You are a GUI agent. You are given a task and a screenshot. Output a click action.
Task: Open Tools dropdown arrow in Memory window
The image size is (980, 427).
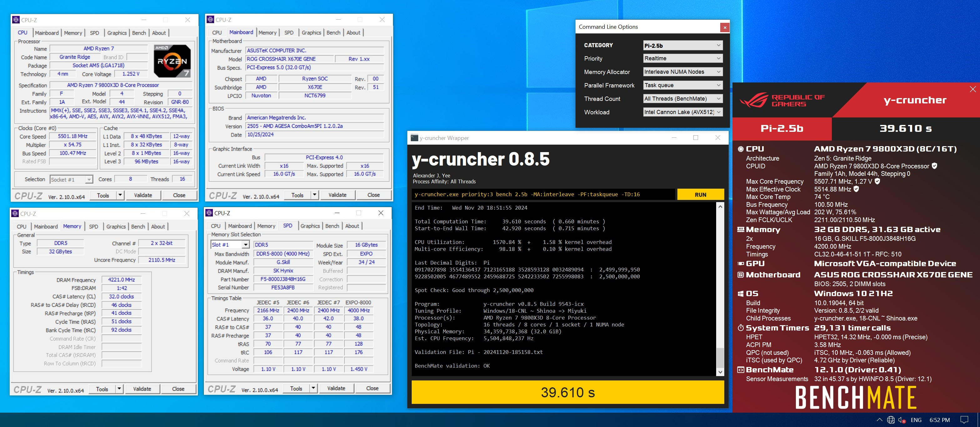(x=119, y=389)
